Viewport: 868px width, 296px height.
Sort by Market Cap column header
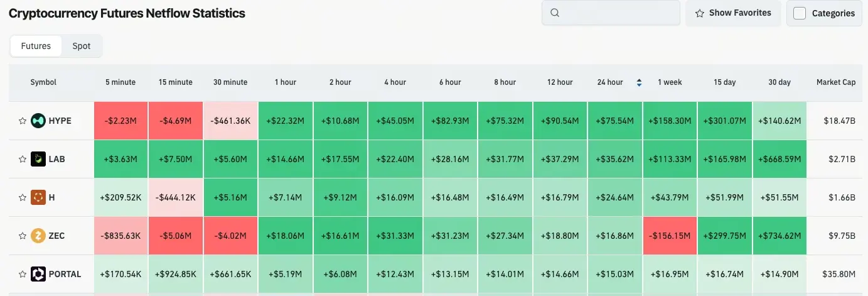[836, 82]
